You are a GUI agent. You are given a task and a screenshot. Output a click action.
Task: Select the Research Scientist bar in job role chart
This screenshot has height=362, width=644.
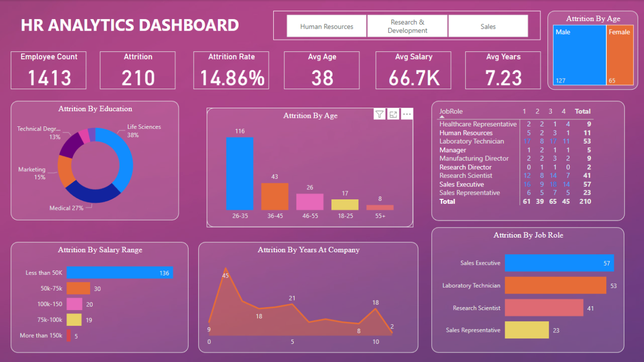click(x=543, y=308)
